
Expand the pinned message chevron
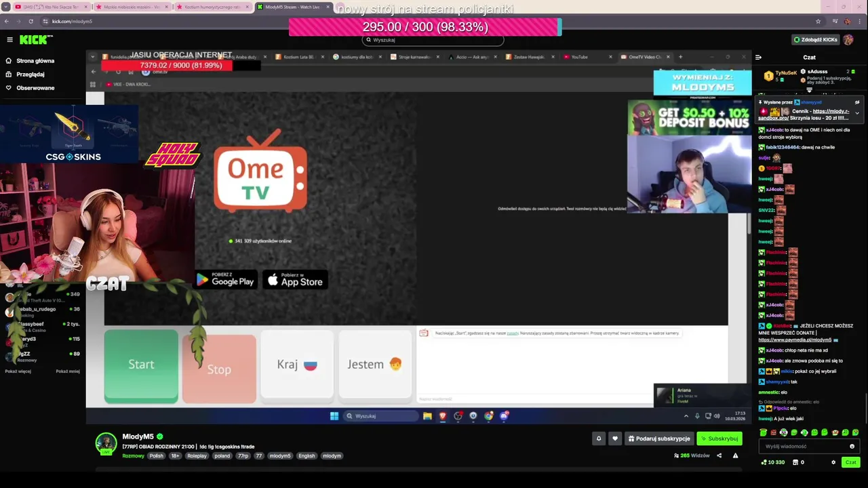pos(857,113)
